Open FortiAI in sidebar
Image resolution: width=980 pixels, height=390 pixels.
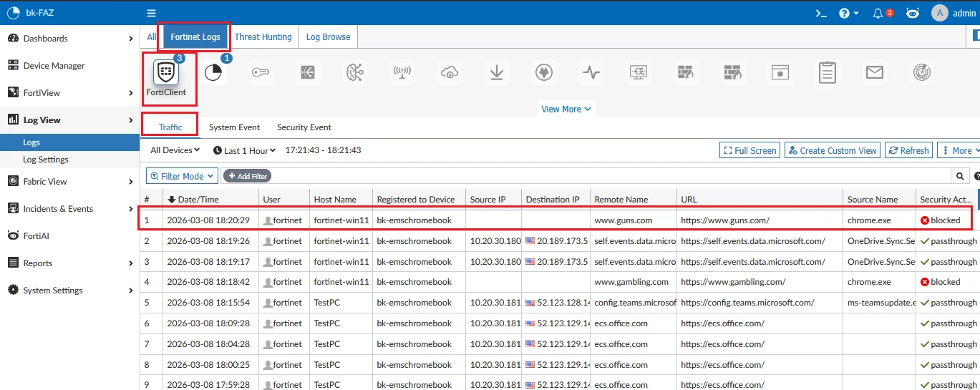click(70, 236)
